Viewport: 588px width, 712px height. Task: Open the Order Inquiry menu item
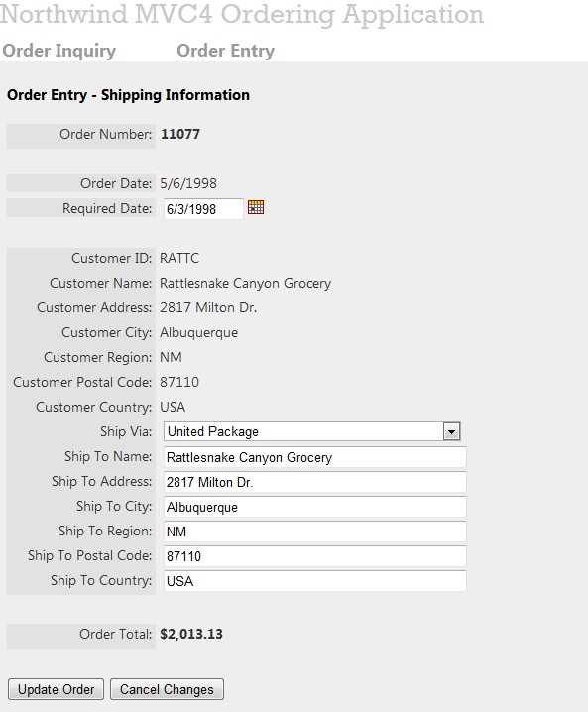tap(59, 51)
